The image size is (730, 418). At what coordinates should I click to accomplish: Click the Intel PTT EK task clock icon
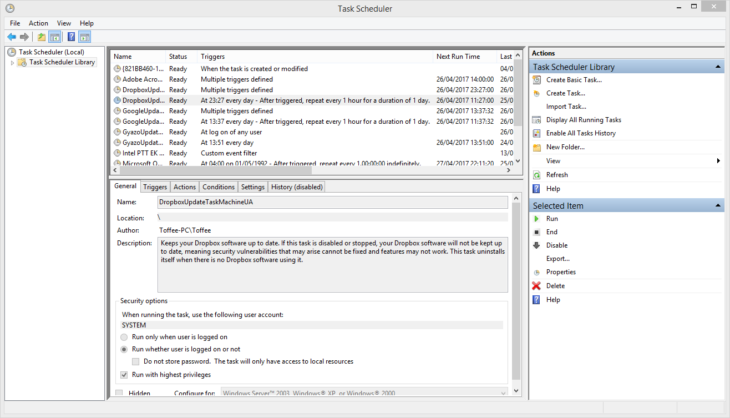(117, 153)
